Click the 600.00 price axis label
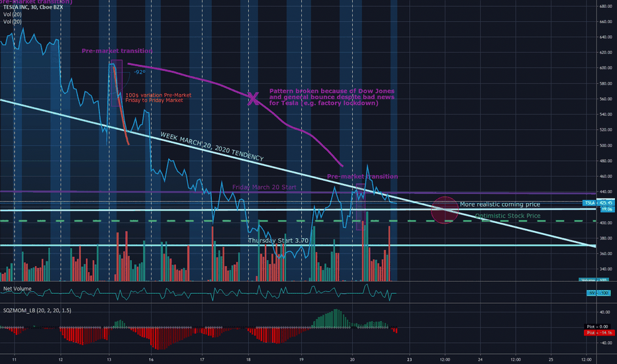617x364 pixels. tap(606, 68)
